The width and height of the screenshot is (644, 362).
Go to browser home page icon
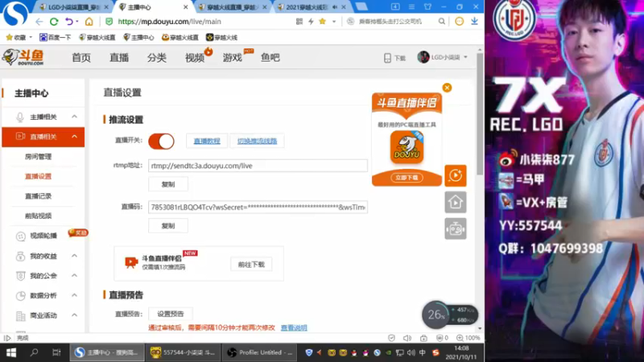tap(89, 22)
